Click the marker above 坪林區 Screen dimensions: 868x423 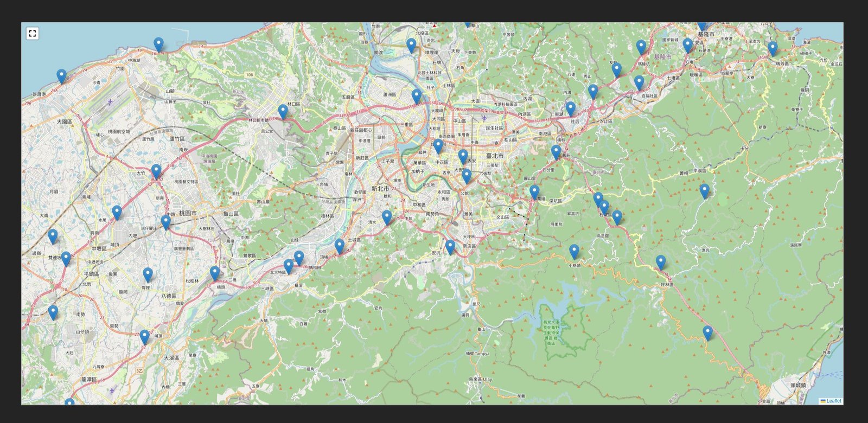660,263
